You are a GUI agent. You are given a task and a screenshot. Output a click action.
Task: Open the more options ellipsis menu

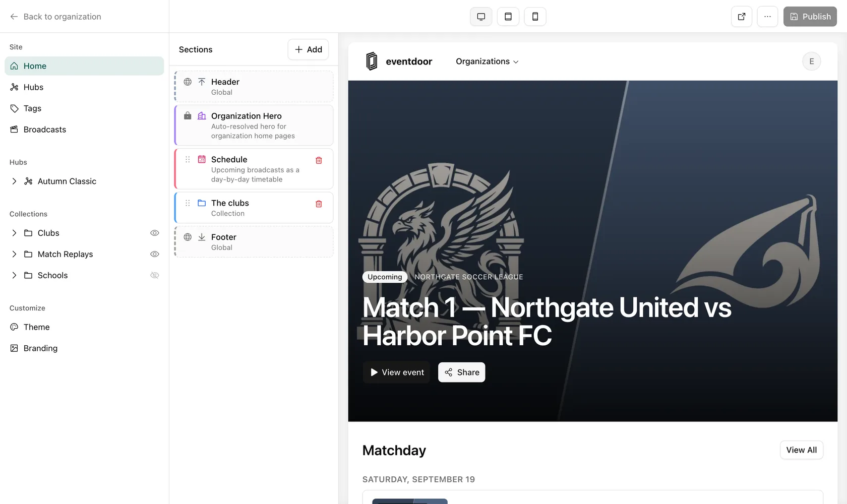click(767, 17)
